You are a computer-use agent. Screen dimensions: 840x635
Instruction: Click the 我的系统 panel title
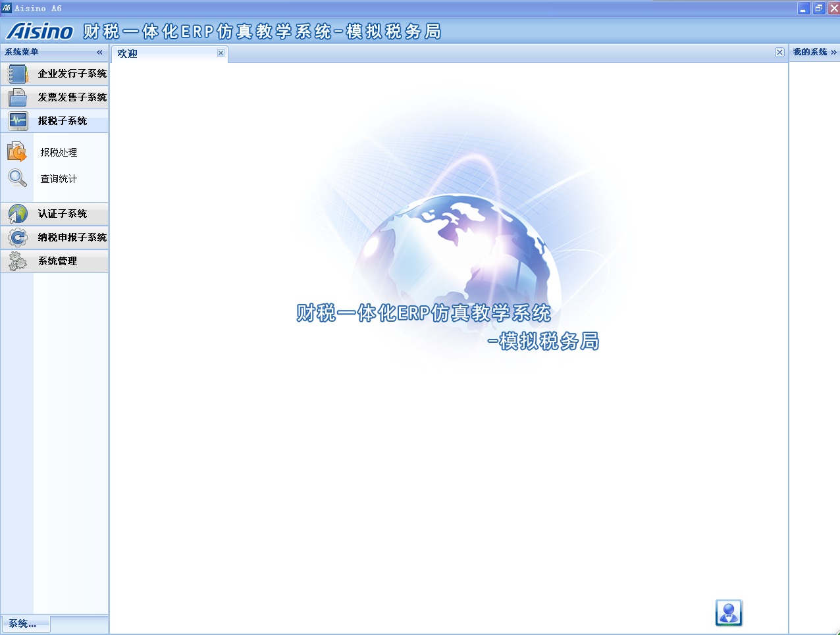[x=810, y=52]
